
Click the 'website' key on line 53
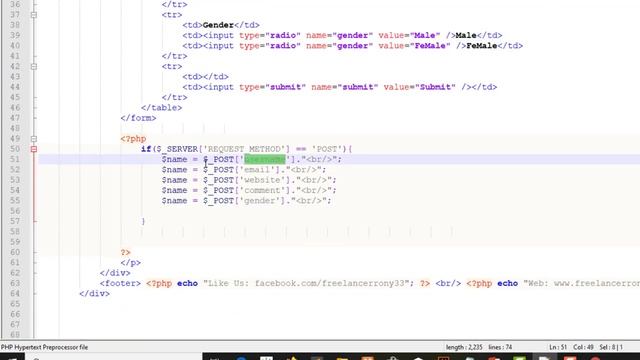click(x=262, y=180)
